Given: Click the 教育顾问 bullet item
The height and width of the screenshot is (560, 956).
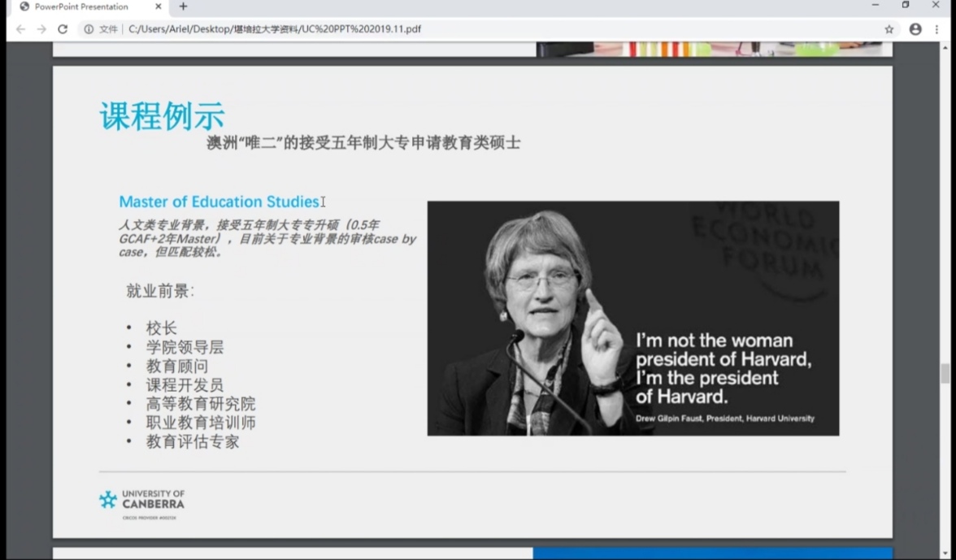Looking at the screenshot, I should tap(177, 367).
